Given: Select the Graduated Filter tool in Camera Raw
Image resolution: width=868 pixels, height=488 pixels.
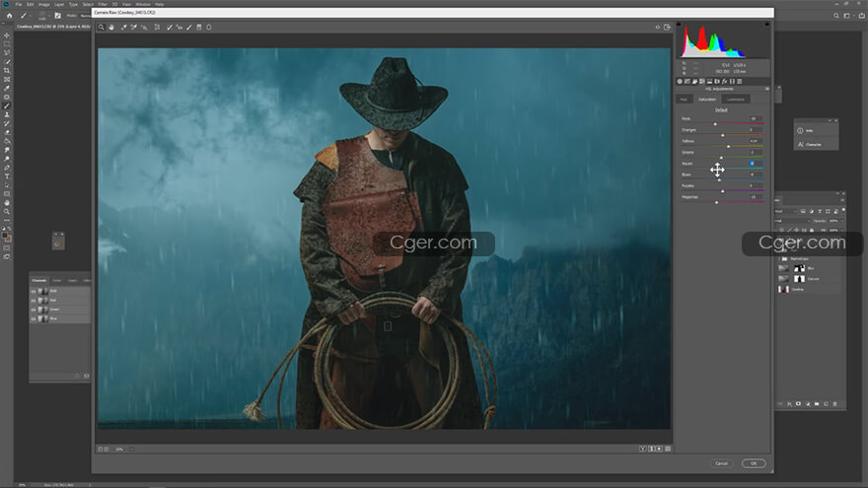Looking at the screenshot, I should (x=199, y=28).
